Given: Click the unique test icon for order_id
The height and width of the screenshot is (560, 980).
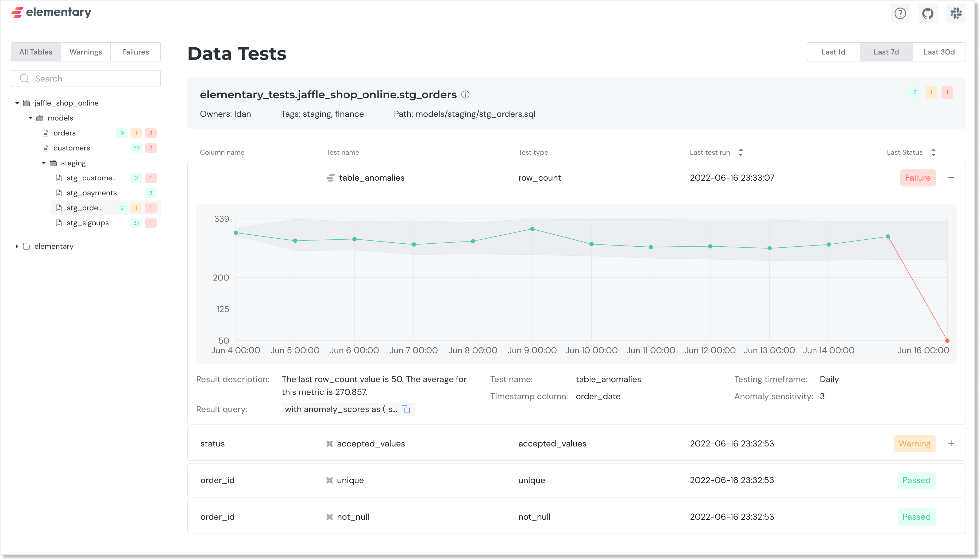Looking at the screenshot, I should pyautogui.click(x=330, y=480).
